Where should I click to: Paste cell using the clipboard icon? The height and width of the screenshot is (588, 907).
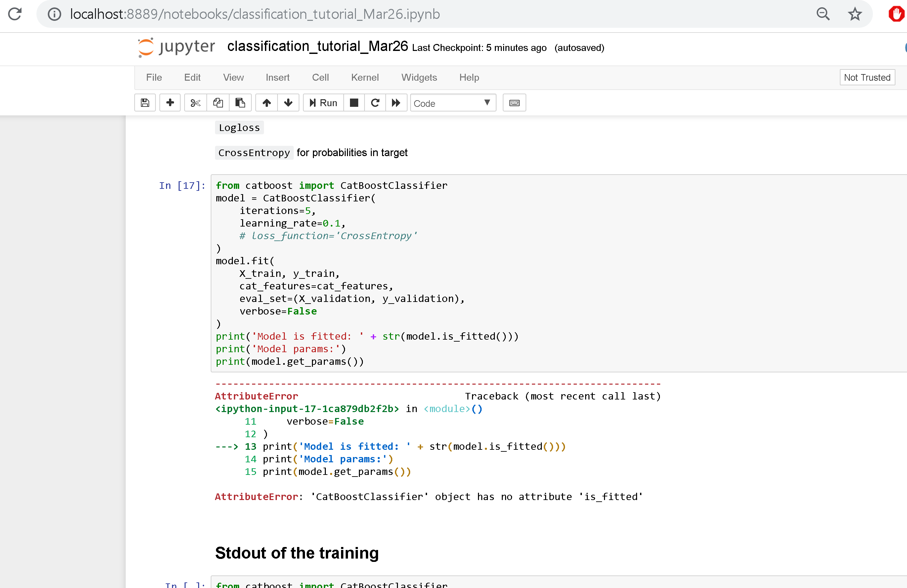point(240,103)
